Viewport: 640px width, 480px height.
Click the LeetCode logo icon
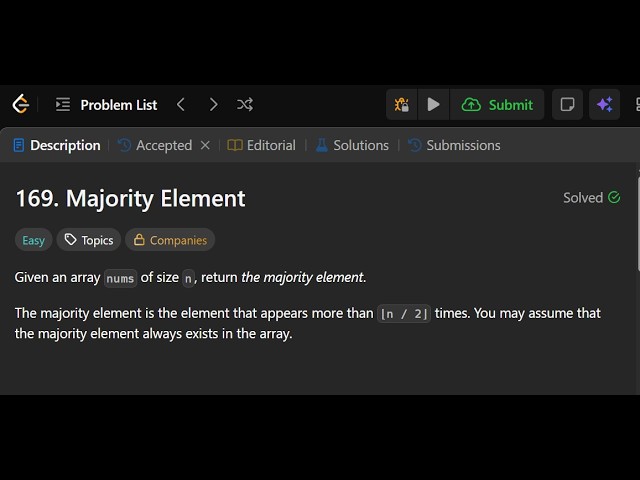pyautogui.click(x=20, y=104)
